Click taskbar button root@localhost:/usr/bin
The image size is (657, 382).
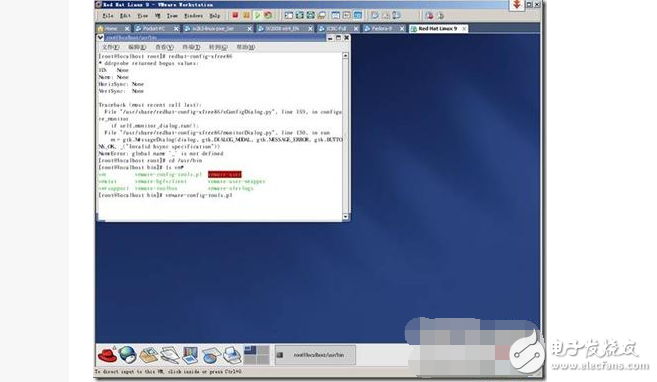pyautogui.click(x=315, y=355)
